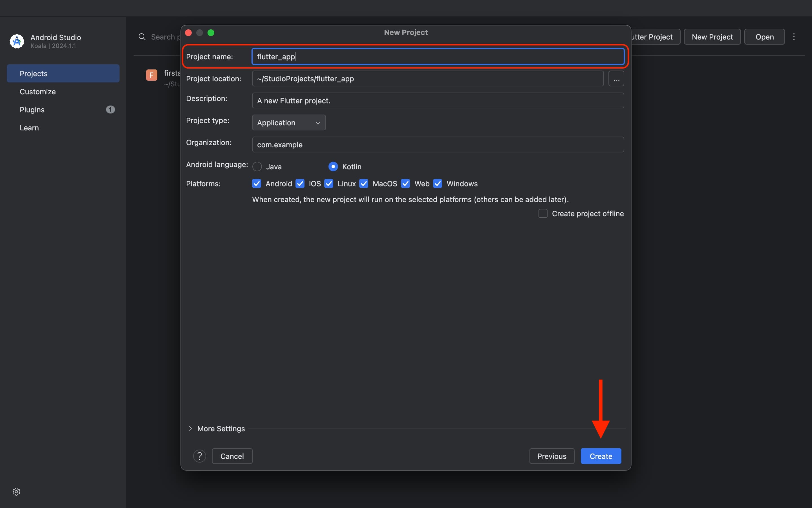Uncheck the iOS platform checkbox
Screen dimensions: 812x508
[300, 183]
